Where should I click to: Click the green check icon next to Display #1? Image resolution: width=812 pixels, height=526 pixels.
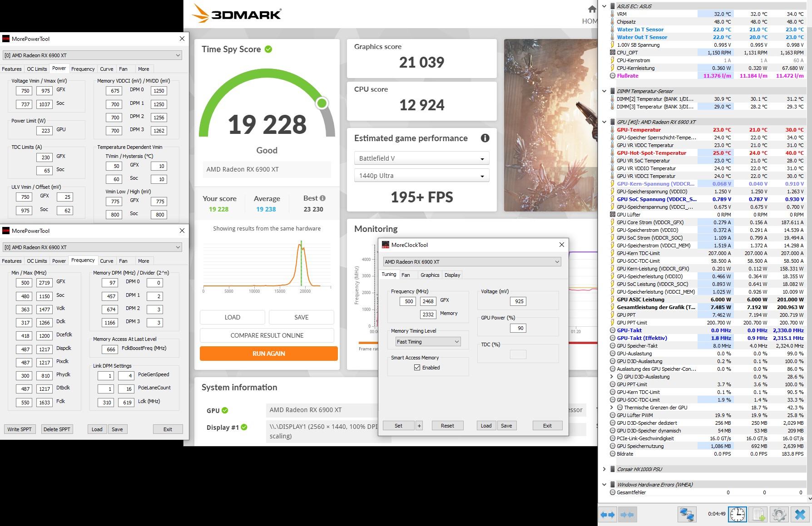pyautogui.click(x=244, y=427)
